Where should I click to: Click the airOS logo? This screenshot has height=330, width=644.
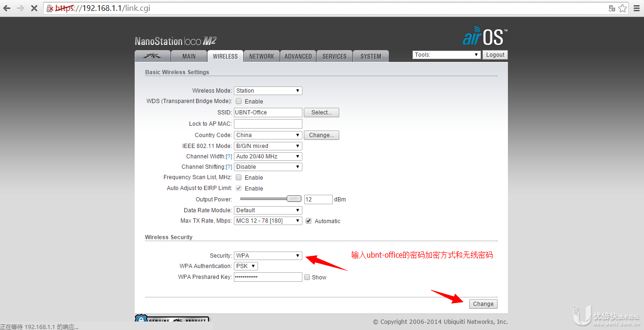[485, 36]
